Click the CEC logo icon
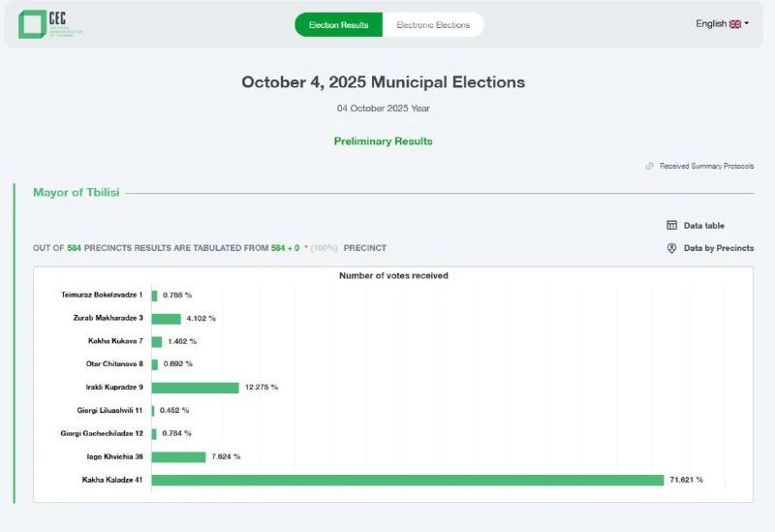The height and width of the screenshot is (532, 775). click(x=32, y=24)
